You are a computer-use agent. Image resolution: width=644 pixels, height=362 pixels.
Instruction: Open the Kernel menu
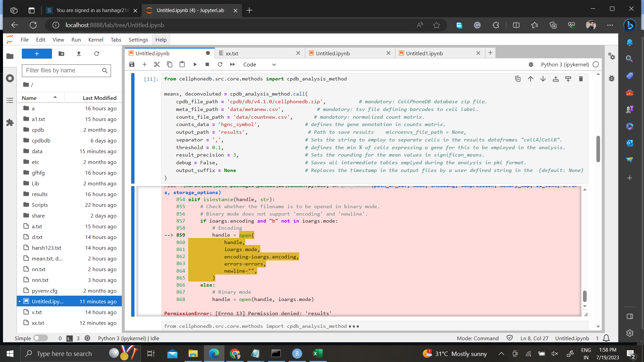(x=96, y=40)
